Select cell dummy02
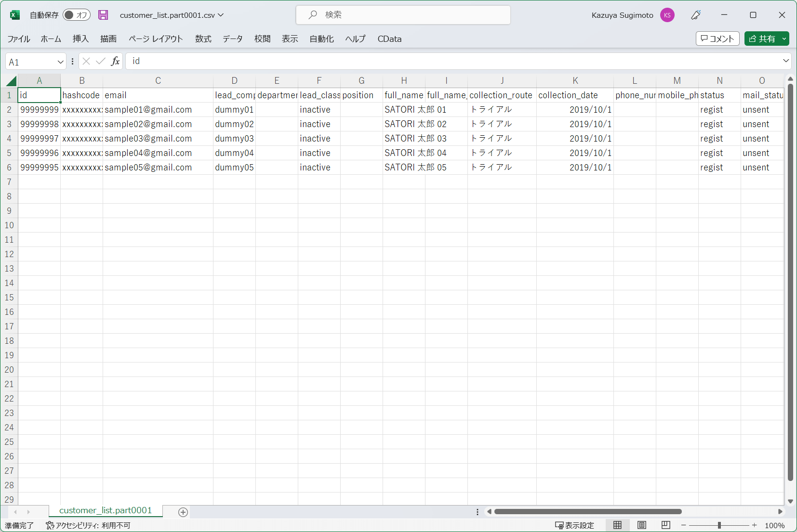The height and width of the screenshot is (532, 797). [234, 124]
